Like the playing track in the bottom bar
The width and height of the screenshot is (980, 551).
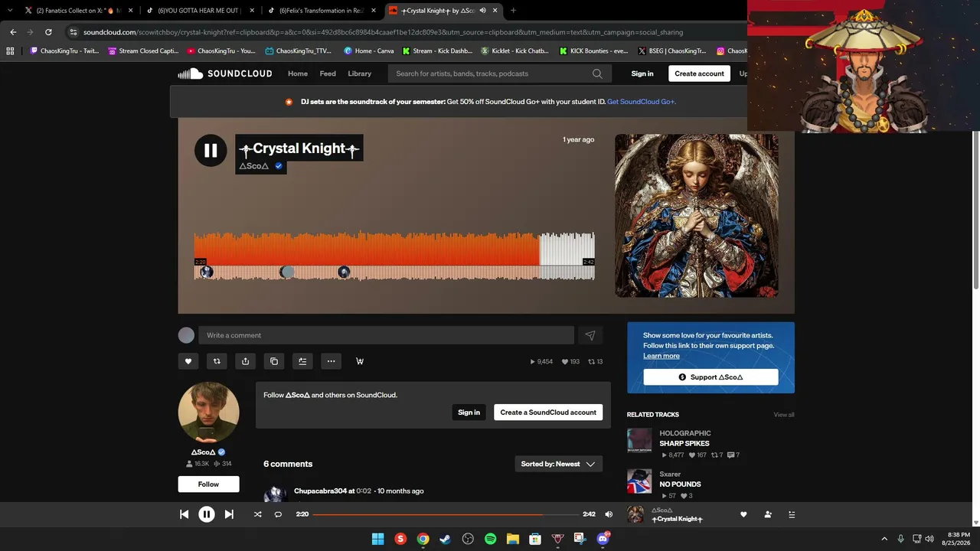pyautogui.click(x=743, y=514)
